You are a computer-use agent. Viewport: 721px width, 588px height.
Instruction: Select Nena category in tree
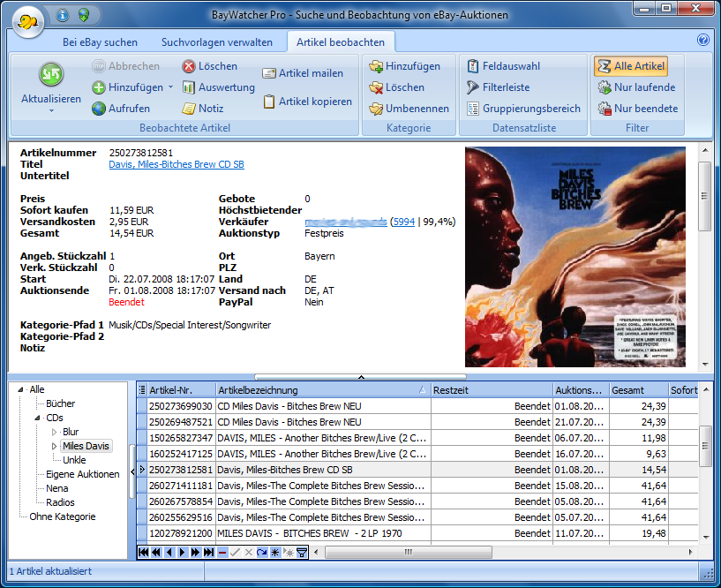[57, 488]
